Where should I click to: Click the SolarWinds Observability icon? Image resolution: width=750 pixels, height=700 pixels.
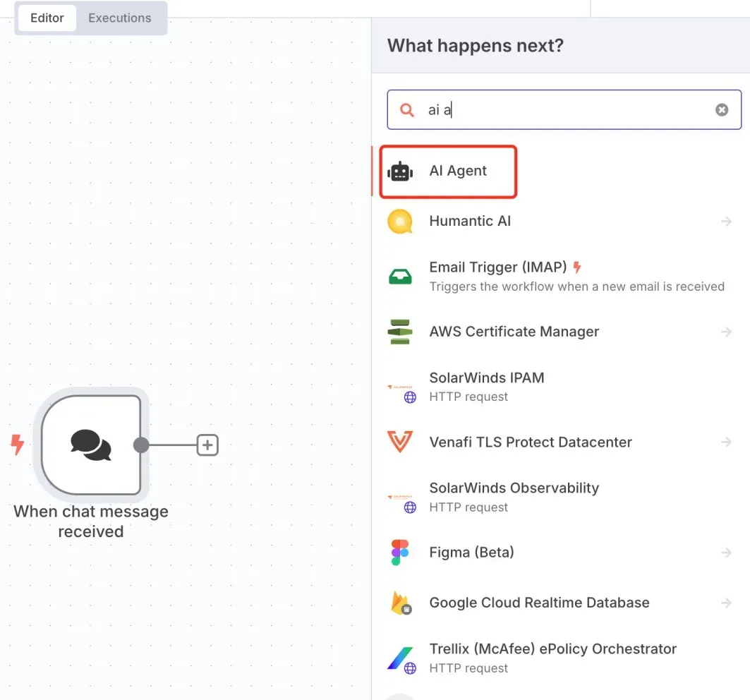point(401,503)
